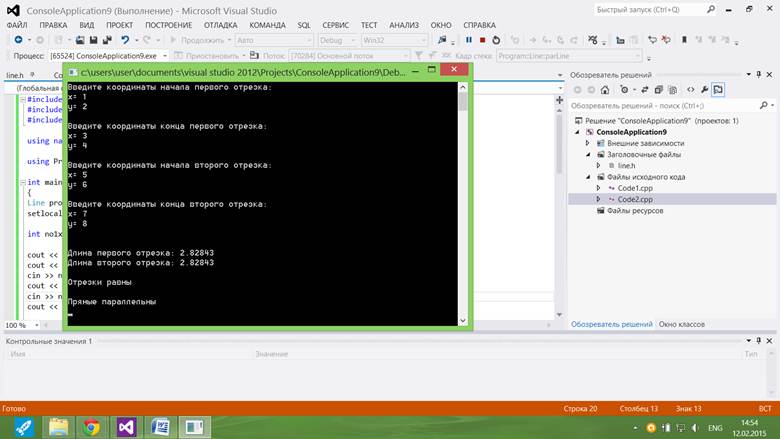This screenshot has height=439, width=780.
Task: Open the СЕРВИС menu
Action: click(x=335, y=25)
